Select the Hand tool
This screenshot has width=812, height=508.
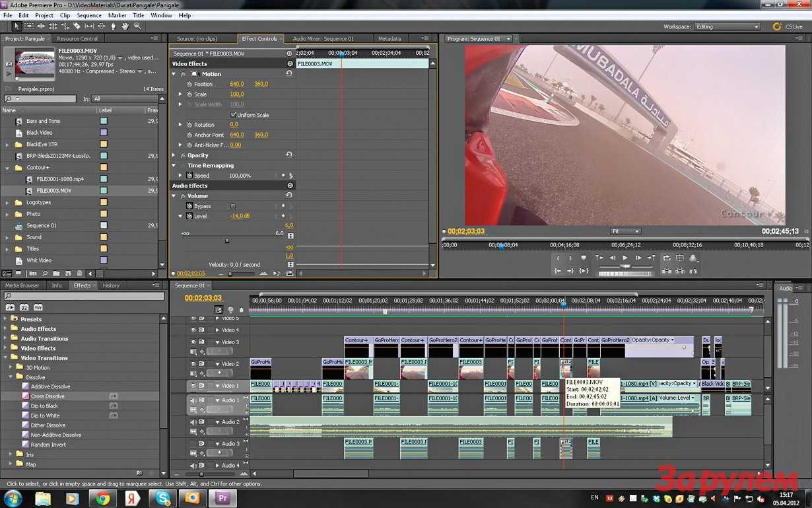[125, 26]
